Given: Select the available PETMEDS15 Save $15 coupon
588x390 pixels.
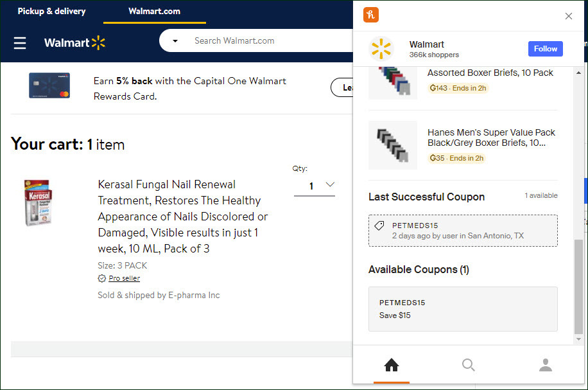Looking at the screenshot, I should 463,309.
